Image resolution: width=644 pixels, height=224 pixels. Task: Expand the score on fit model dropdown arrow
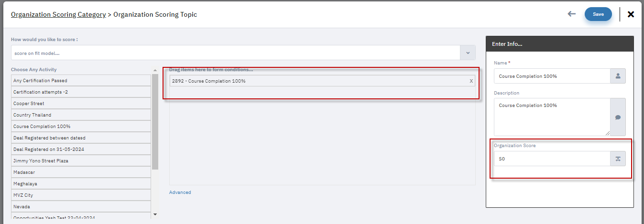coord(468,53)
